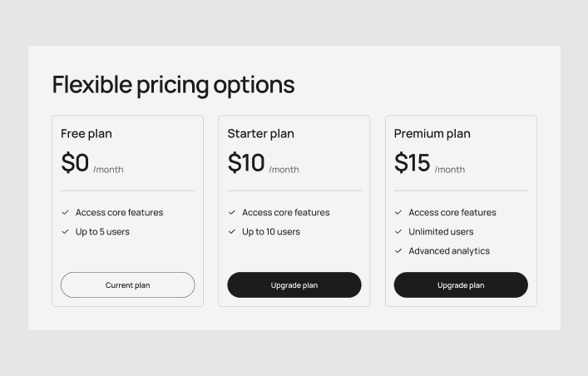This screenshot has width=588, height=376.
Task: Click the $15 price amount
Action: [x=413, y=163]
